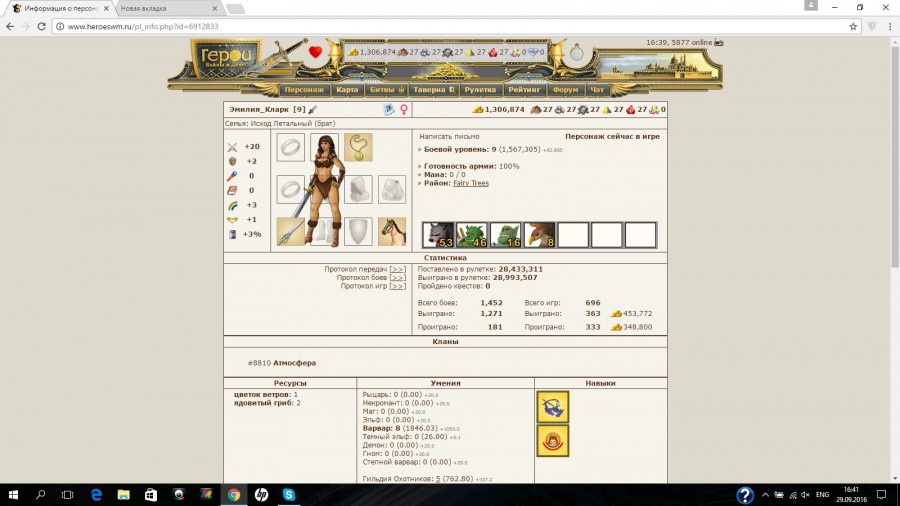
Task: Click the orc unit with 16 count
Action: coord(506,235)
